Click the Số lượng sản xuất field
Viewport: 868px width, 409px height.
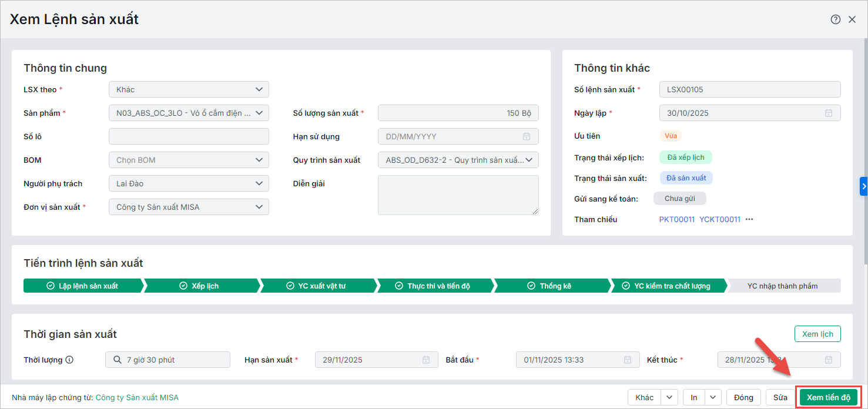tap(458, 113)
